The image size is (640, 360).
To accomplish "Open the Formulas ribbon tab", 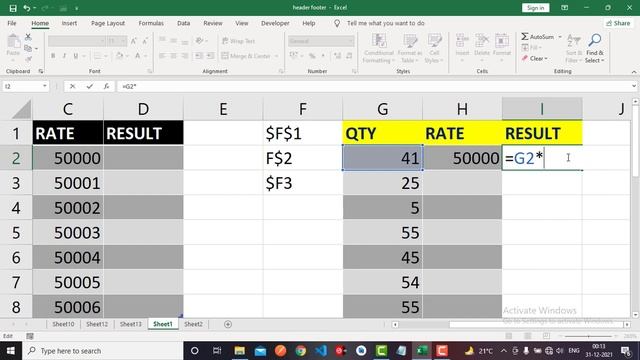I will [x=151, y=23].
